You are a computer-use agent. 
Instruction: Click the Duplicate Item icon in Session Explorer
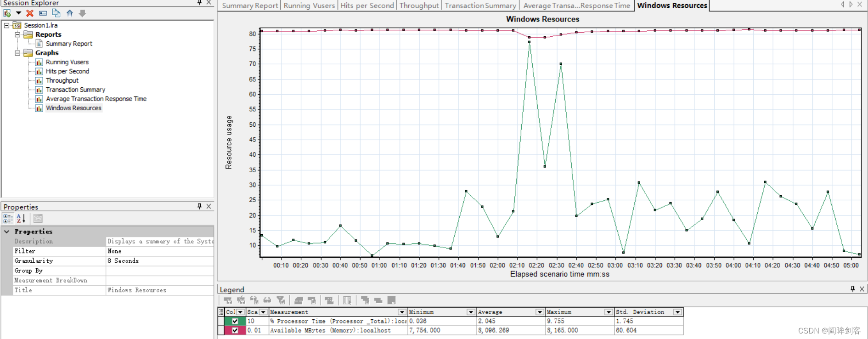coord(56,13)
